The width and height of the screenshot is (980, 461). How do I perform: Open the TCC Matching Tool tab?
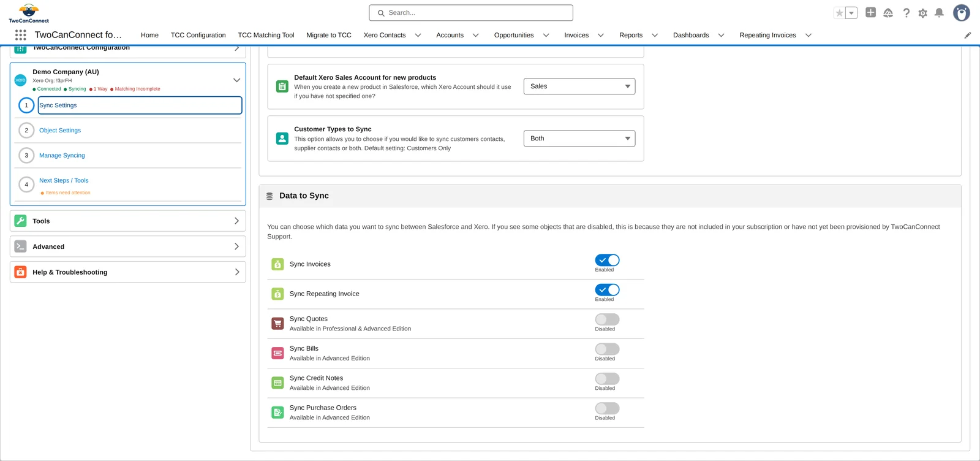pyautogui.click(x=266, y=35)
